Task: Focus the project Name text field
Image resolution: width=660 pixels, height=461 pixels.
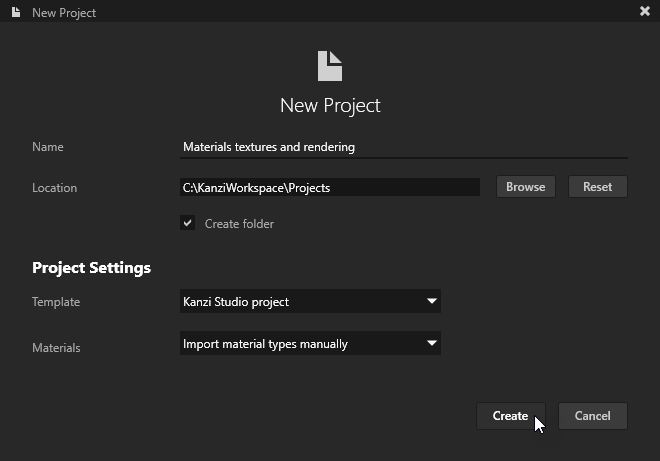Action: coord(402,147)
